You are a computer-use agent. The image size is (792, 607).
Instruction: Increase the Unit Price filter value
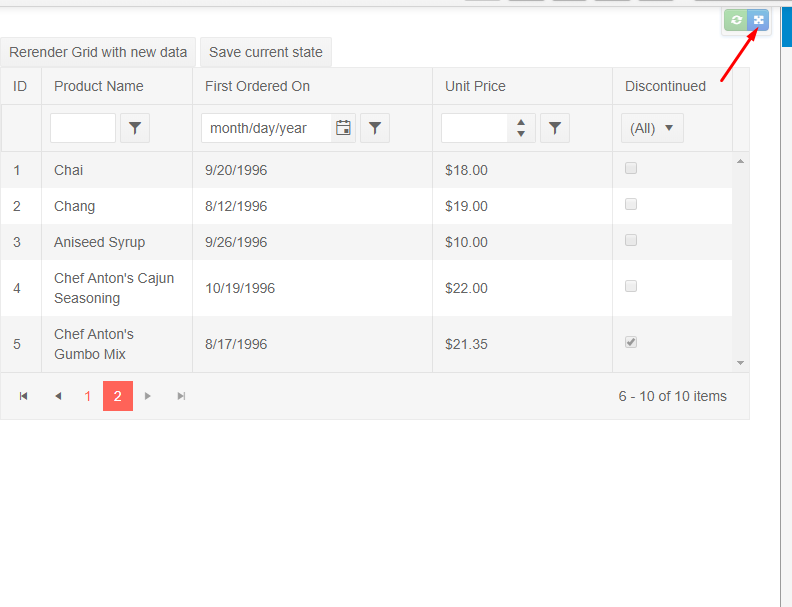click(521, 122)
